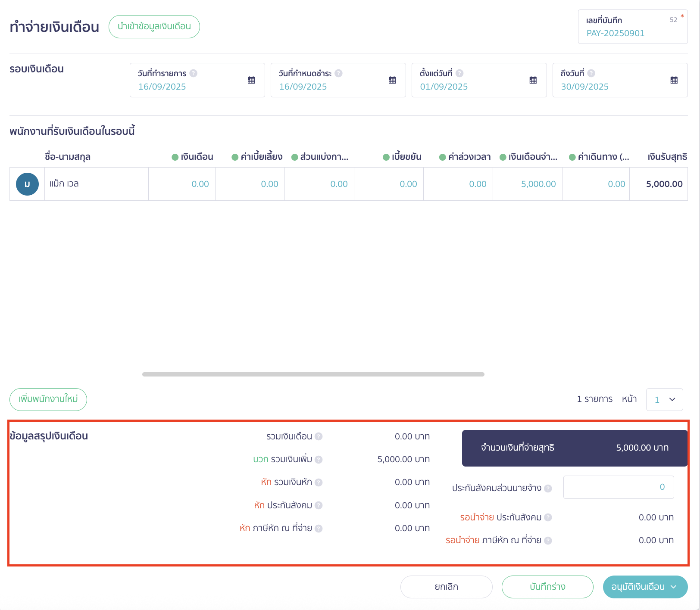The width and height of the screenshot is (700, 610).
Task: Click help icon beside ประกันสังคมส่วนนายจ้าง
Action: [x=548, y=489]
